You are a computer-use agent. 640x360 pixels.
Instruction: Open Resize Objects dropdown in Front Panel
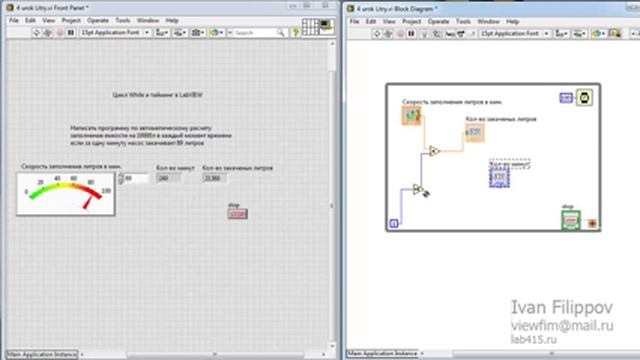click(x=198, y=33)
